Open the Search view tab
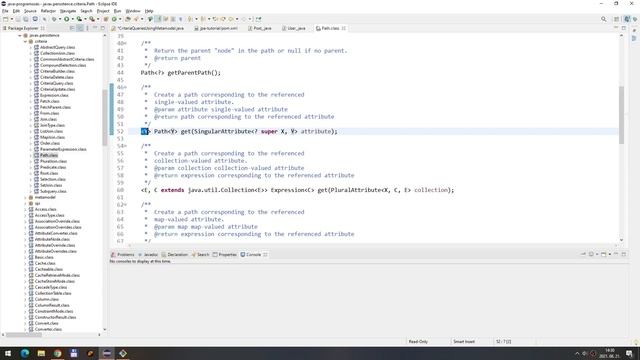 (x=200, y=254)
